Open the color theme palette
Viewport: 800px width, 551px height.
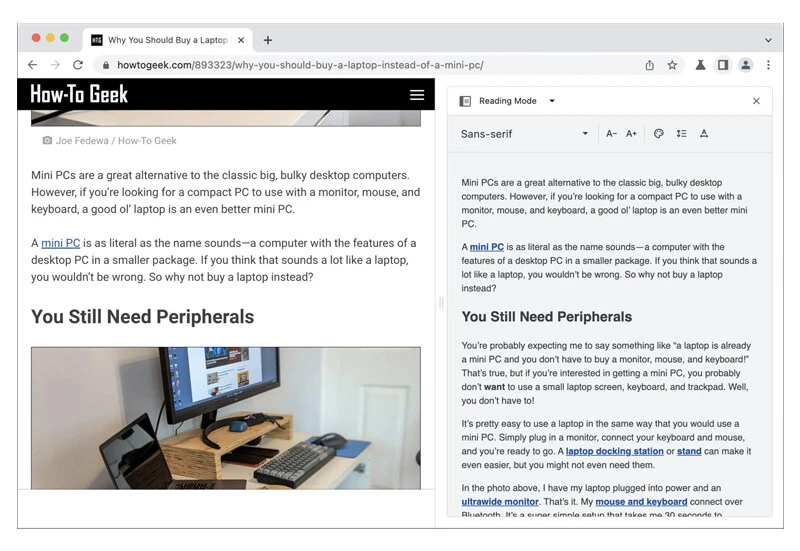(x=659, y=134)
